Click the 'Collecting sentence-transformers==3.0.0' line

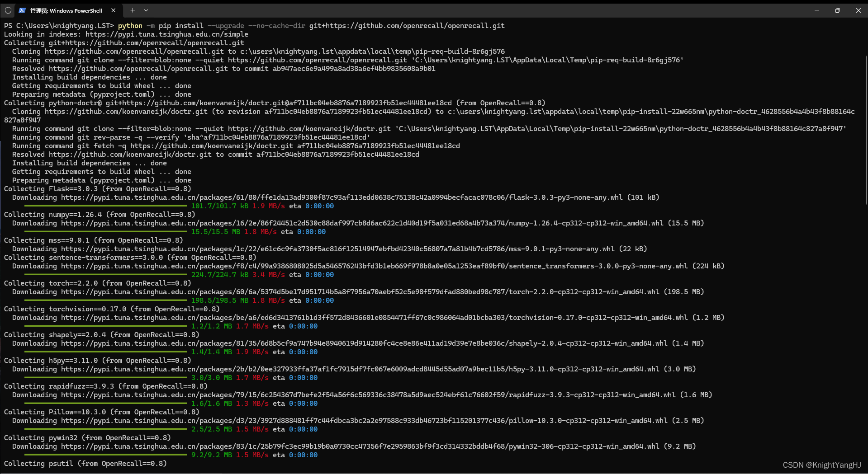tap(130, 258)
